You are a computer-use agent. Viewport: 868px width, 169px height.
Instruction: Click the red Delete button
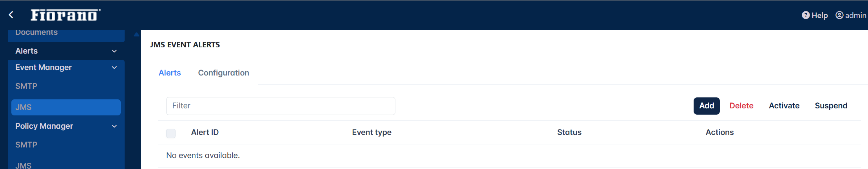pyautogui.click(x=741, y=106)
